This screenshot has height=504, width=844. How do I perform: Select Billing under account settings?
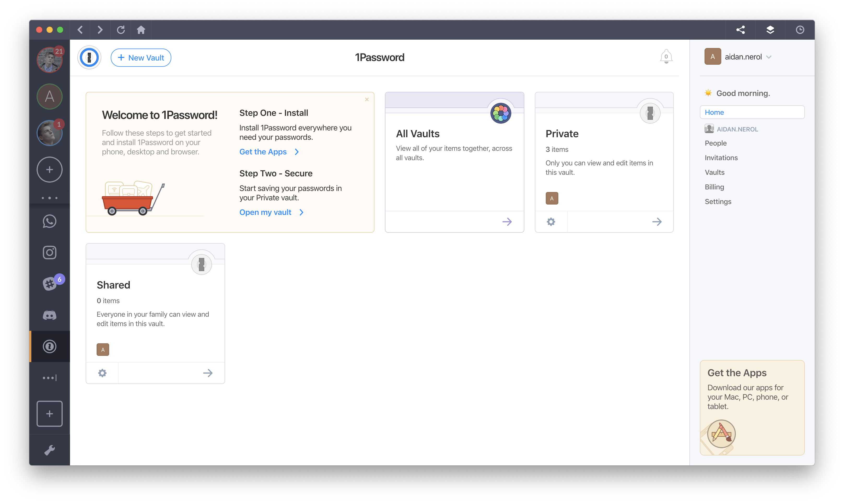pyautogui.click(x=715, y=187)
